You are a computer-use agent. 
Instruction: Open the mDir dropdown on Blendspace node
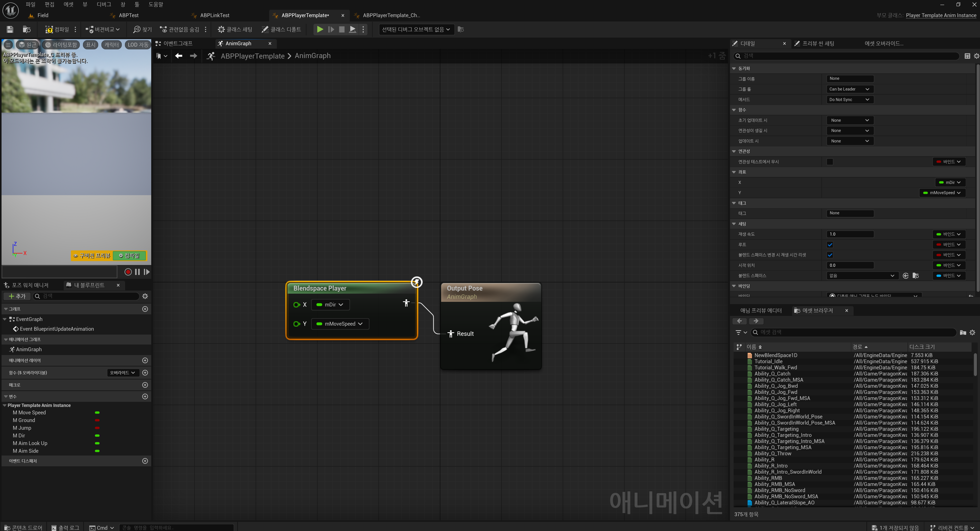pyautogui.click(x=330, y=305)
